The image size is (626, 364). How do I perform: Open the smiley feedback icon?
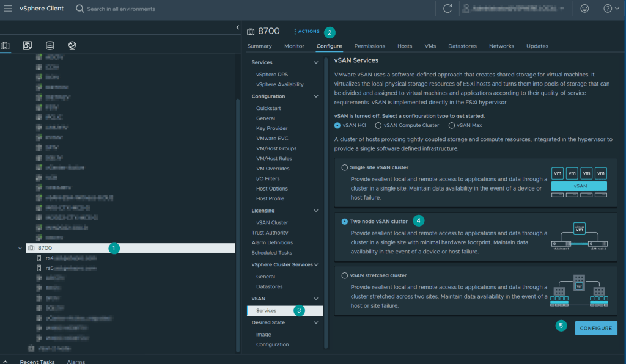point(585,9)
